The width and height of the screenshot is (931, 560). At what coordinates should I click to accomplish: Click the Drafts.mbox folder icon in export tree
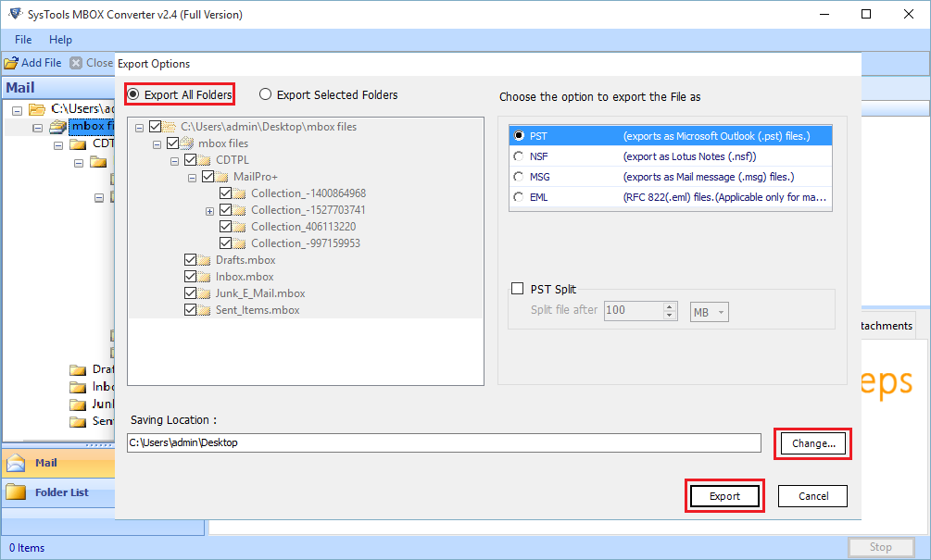pyautogui.click(x=204, y=260)
